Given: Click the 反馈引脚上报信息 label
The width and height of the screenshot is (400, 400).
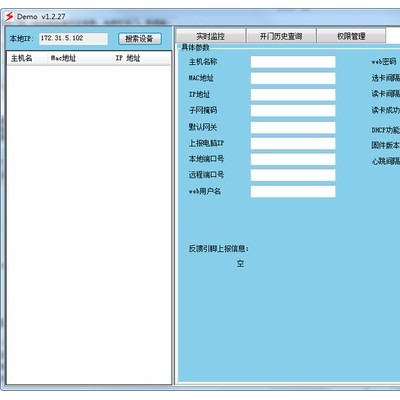Looking at the screenshot, I should [x=219, y=249].
